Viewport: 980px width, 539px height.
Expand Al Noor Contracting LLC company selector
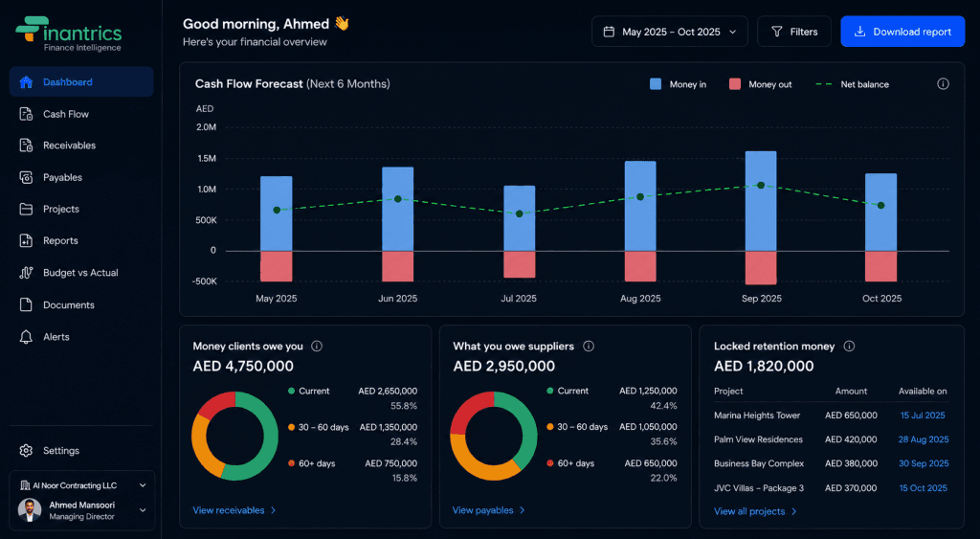coord(82,485)
